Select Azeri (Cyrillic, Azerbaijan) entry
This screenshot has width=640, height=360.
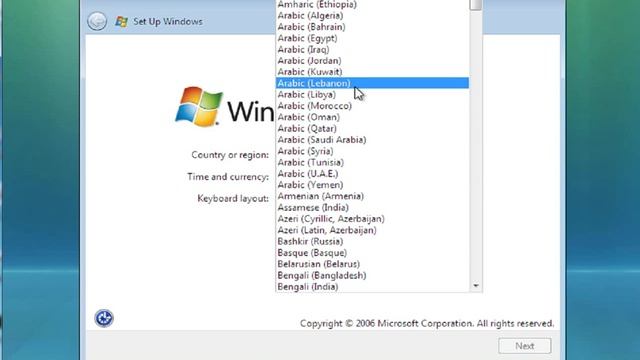point(372,219)
